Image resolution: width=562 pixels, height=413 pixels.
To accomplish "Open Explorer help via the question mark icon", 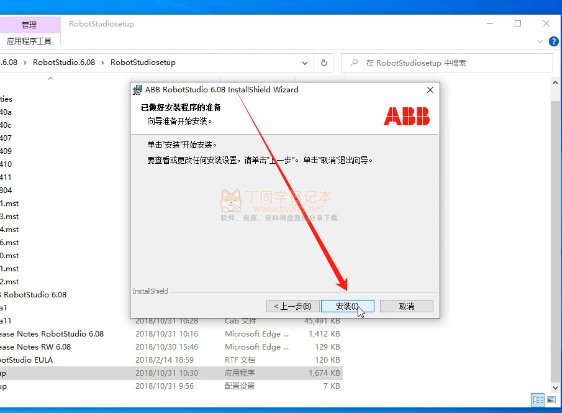I will [554, 41].
